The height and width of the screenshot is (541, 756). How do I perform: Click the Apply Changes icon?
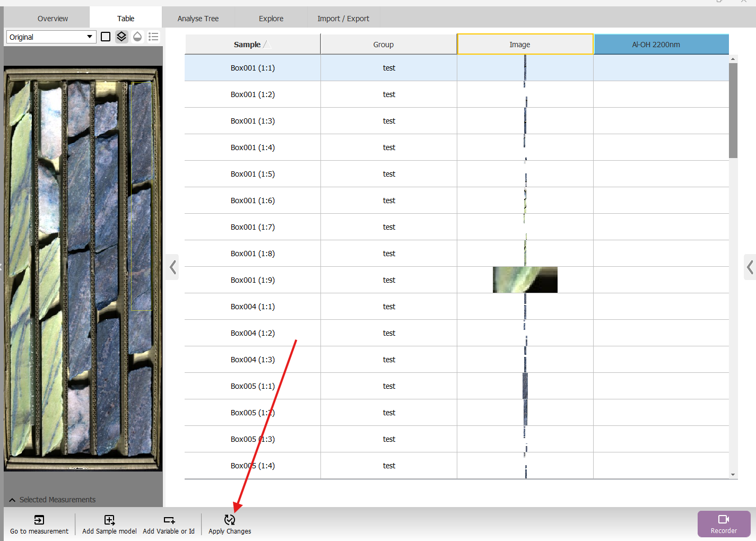click(230, 520)
